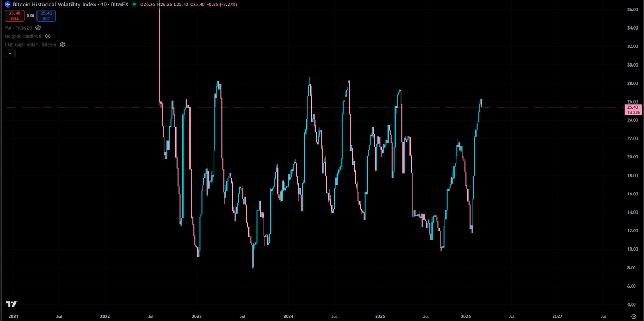Click the blue 25.40 BUY button
The width and height of the screenshot is (644, 321).
click(x=47, y=15)
